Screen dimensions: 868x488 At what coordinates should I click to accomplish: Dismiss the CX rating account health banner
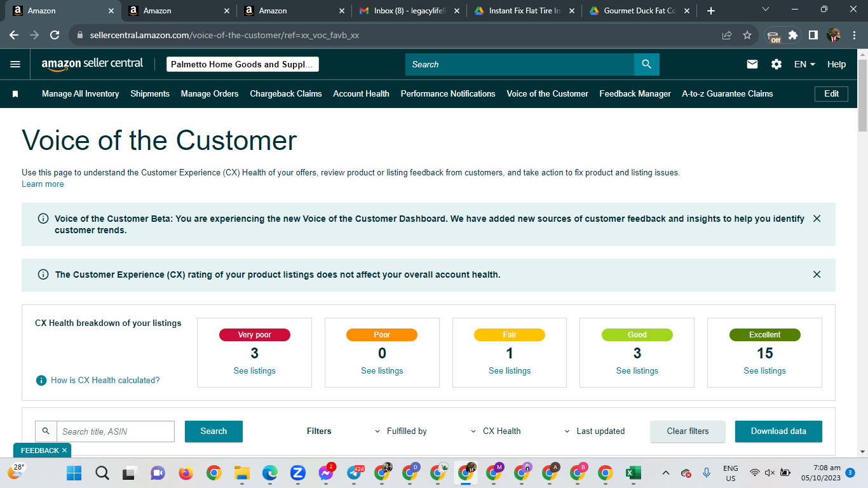[817, 274]
